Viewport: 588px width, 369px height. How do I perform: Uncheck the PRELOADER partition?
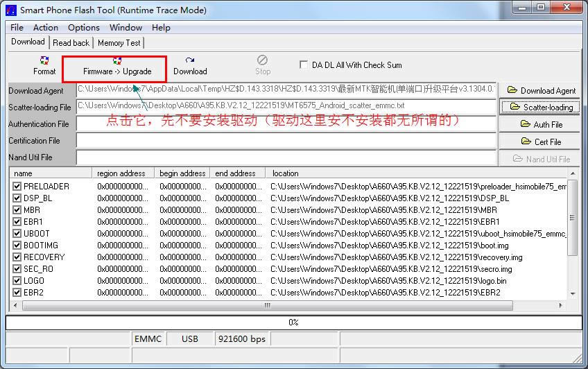(17, 187)
